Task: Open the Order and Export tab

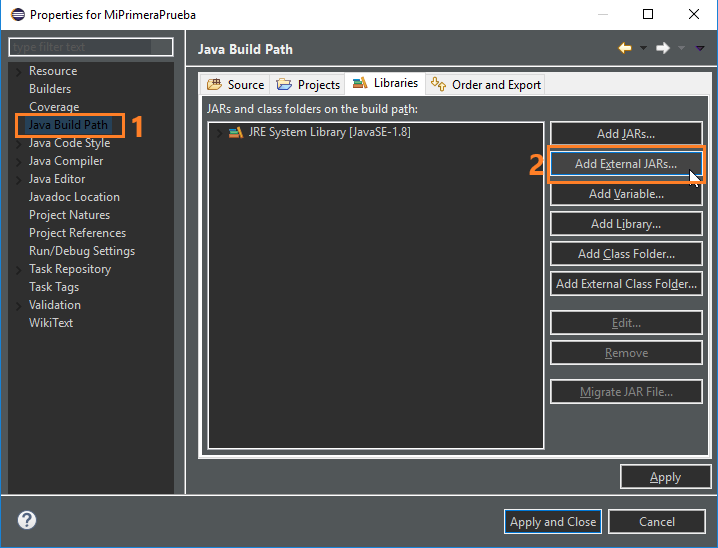Action: click(486, 85)
